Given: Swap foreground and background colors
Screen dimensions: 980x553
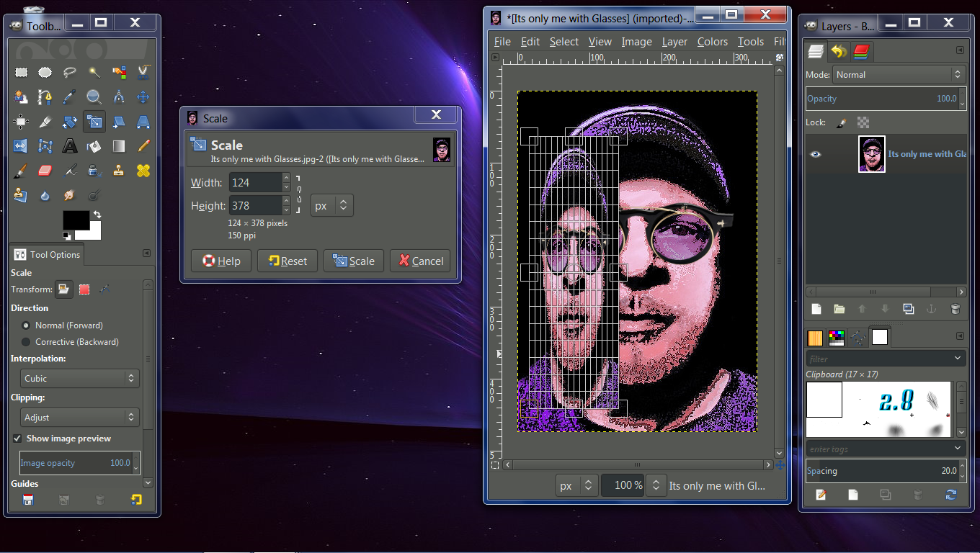Looking at the screenshot, I should 97,215.
